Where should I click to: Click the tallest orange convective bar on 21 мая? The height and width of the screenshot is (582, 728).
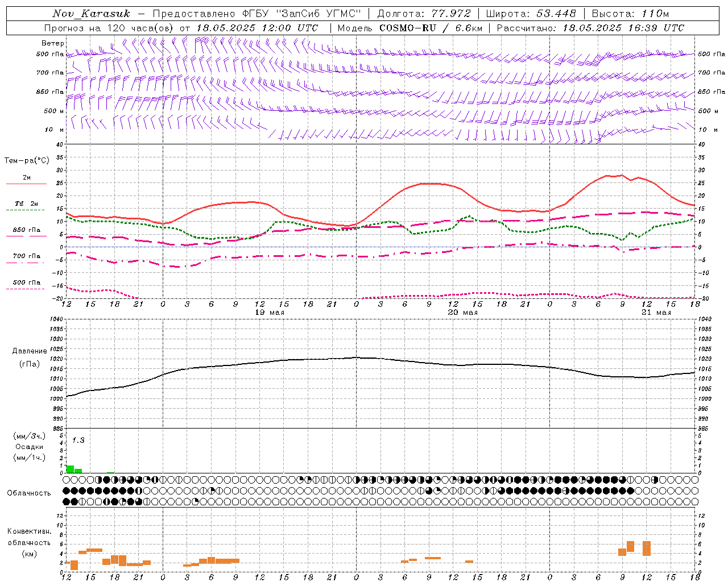tap(646, 548)
